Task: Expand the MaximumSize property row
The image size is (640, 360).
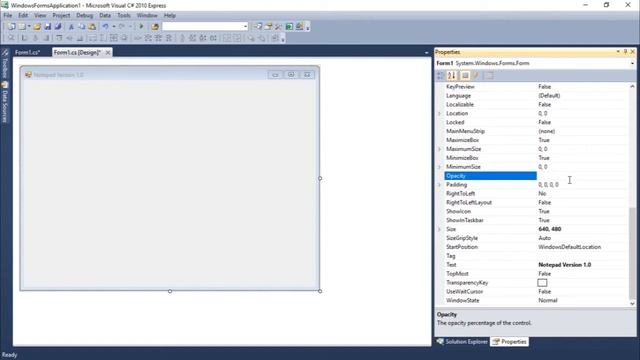Action: coord(440,149)
